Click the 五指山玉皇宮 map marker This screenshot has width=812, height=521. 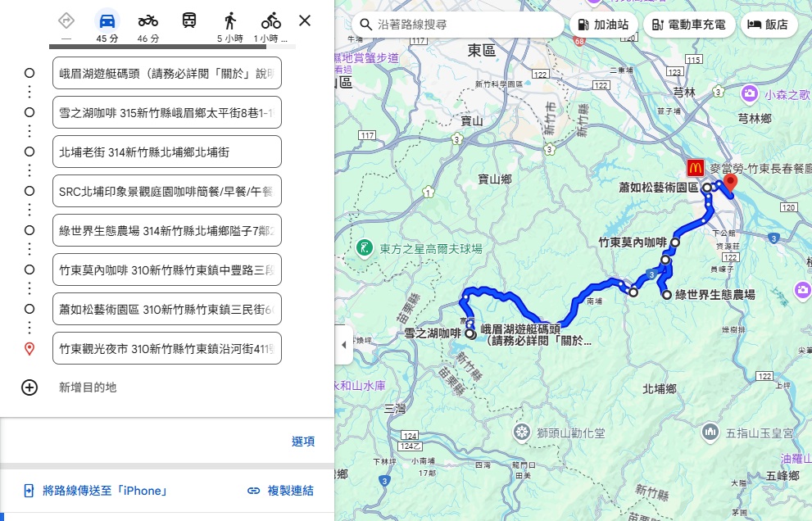[x=710, y=433]
